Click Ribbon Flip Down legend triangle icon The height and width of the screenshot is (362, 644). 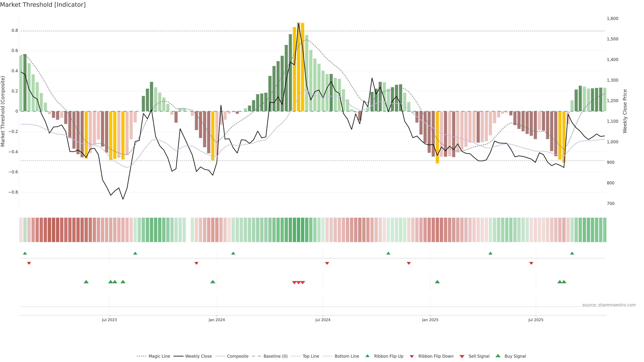point(412,356)
